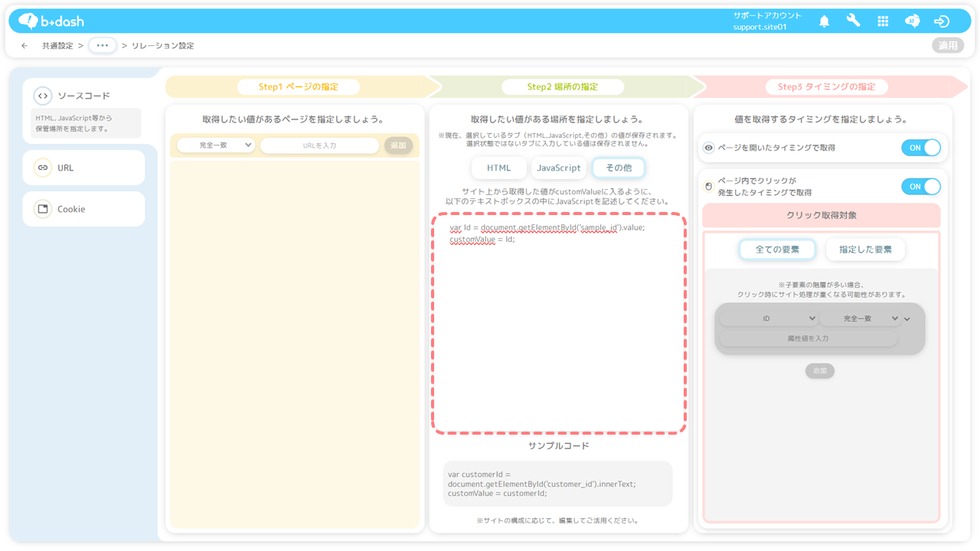The height and width of the screenshot is (551, 980).
Task: Click the 属性値を入力 field
Action: [x=808, y=338]
